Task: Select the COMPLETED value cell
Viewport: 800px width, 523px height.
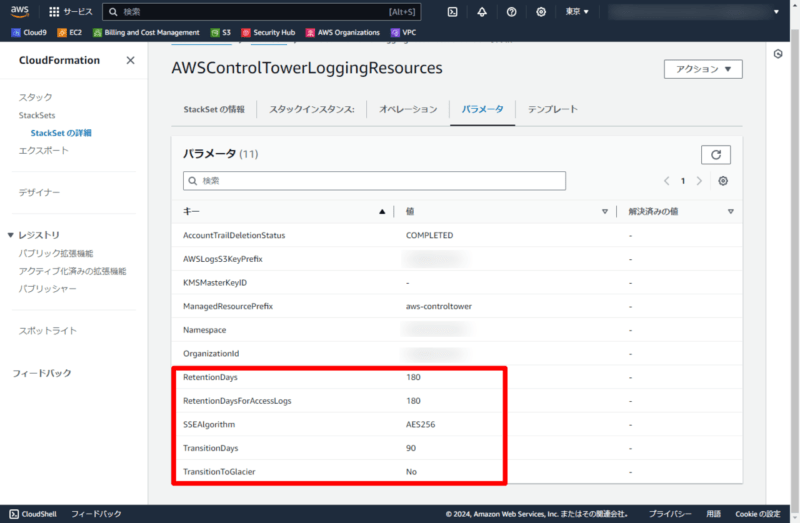Action: 429,235
